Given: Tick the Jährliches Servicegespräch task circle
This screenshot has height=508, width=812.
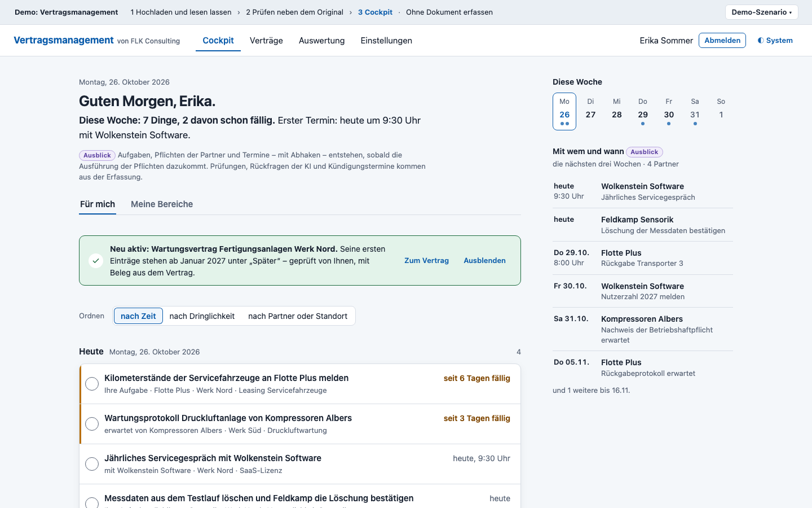Looking at the screenshot, I should [92, 464].
